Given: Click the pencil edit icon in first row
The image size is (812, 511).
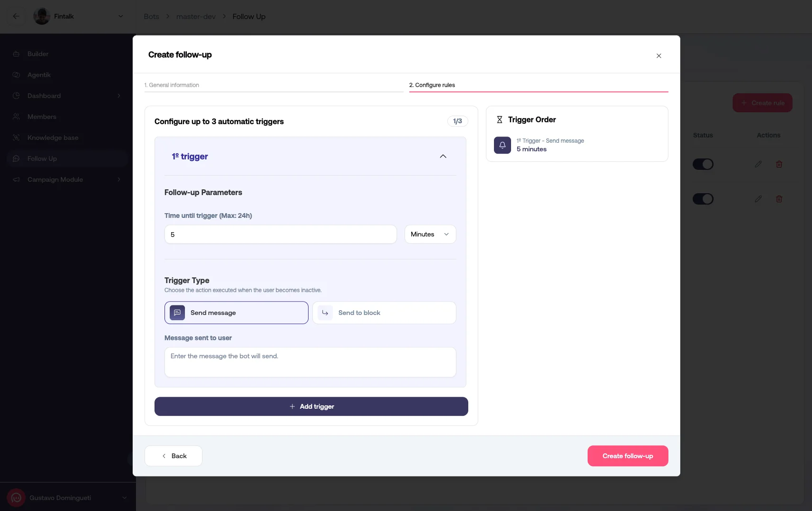Looking at the screenshot, I should [758, 164].
